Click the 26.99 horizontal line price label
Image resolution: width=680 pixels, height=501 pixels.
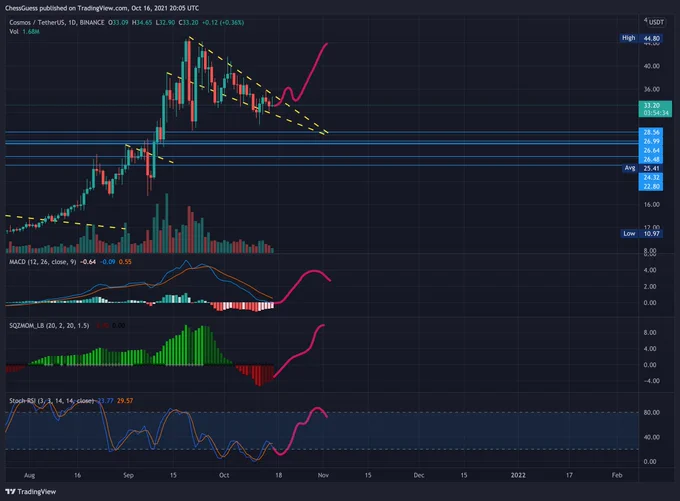[x=651, y=141]
